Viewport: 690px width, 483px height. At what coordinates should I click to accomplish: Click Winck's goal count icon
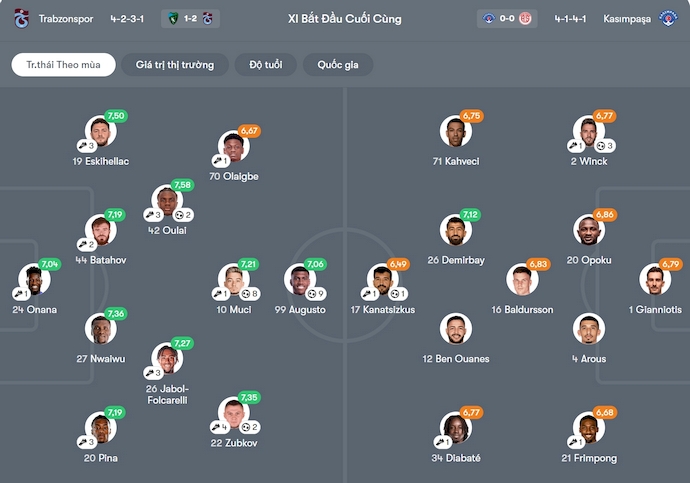point(603,146)
